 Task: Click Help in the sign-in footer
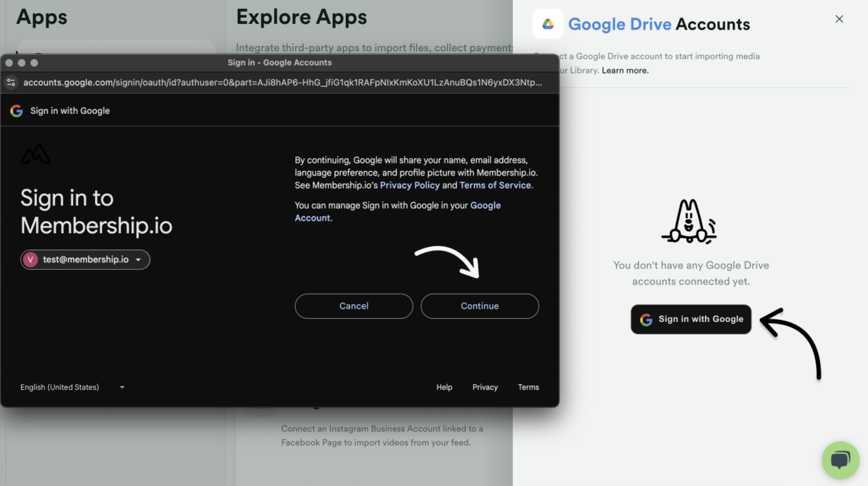(444, 387)
